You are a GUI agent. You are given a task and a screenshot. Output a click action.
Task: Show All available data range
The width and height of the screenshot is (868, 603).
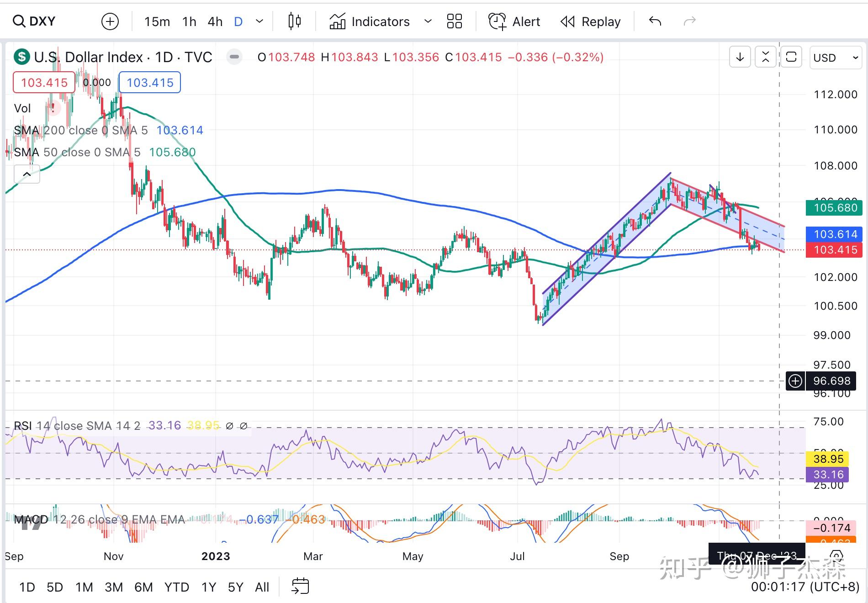tap(262, 587)
